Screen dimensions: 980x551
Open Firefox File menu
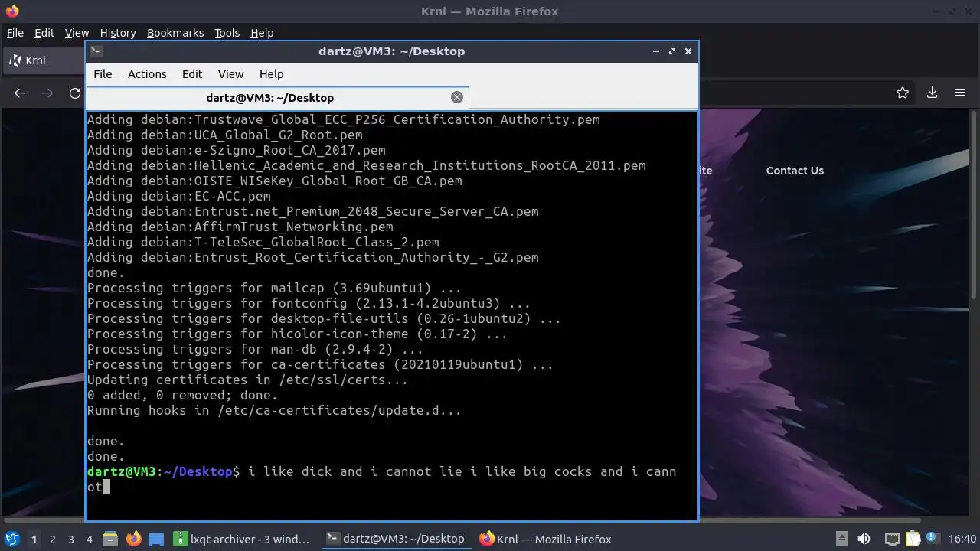[x=15, y=33]
